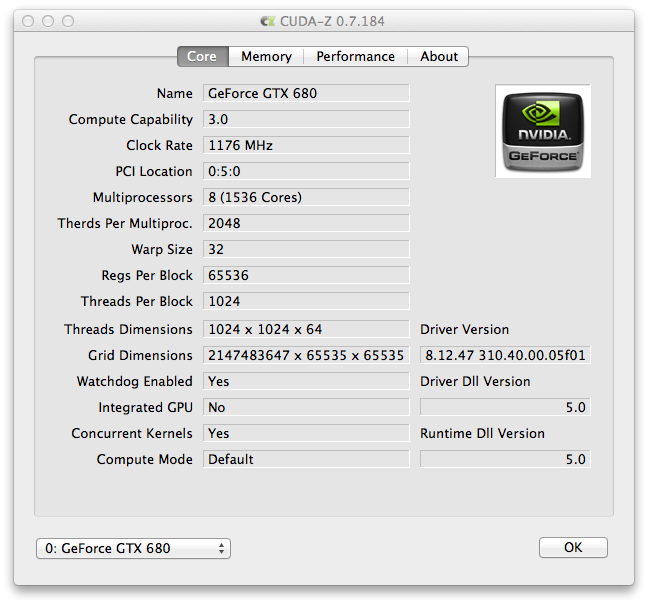
Task: Click the Grid Dimensions value field
Action: (306, 355)
